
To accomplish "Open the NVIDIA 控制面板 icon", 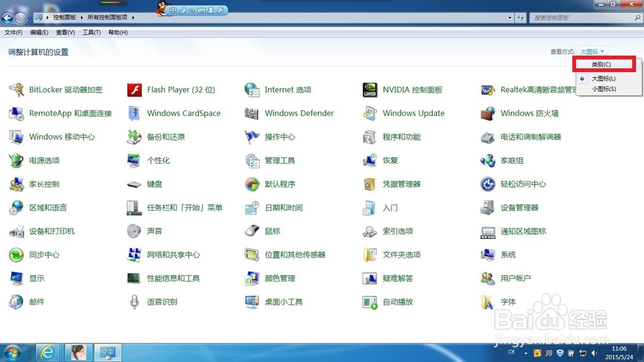I will [370, 90].
